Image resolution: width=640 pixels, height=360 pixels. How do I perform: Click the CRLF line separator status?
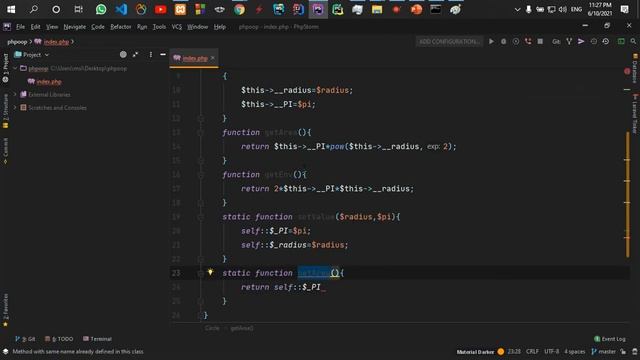click(x=532, y=352)
